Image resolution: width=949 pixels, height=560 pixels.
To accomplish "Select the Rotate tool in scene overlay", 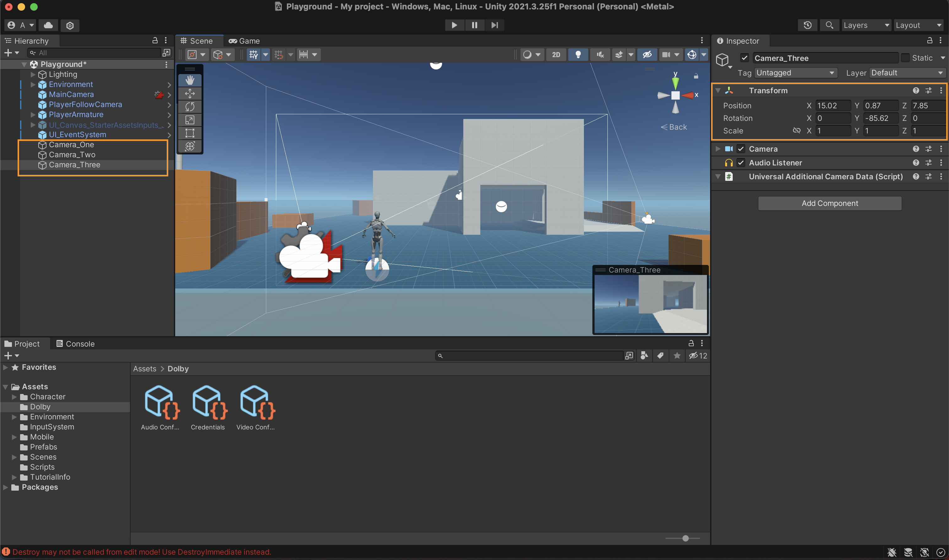I will [x=190, y=107].
